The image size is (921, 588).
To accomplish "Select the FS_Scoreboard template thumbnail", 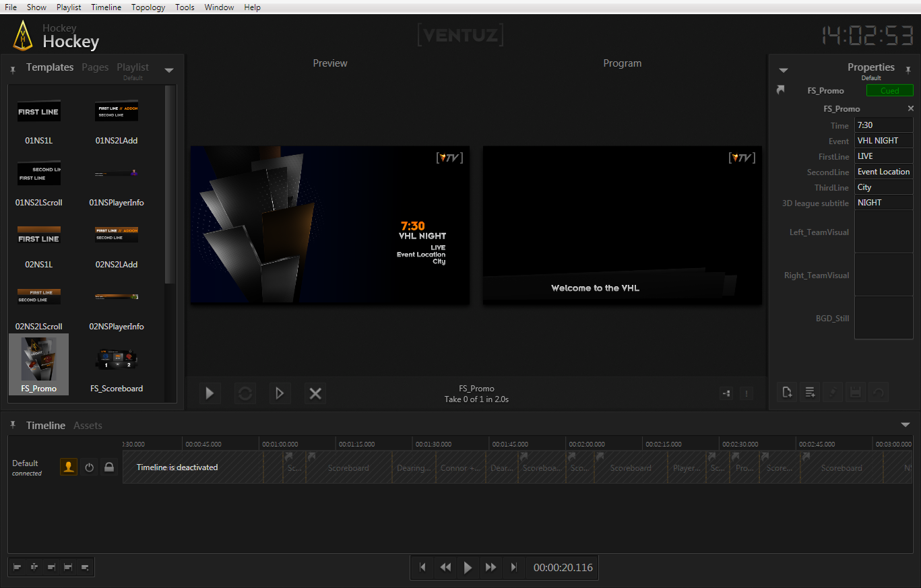I will [x=117, y=360].
